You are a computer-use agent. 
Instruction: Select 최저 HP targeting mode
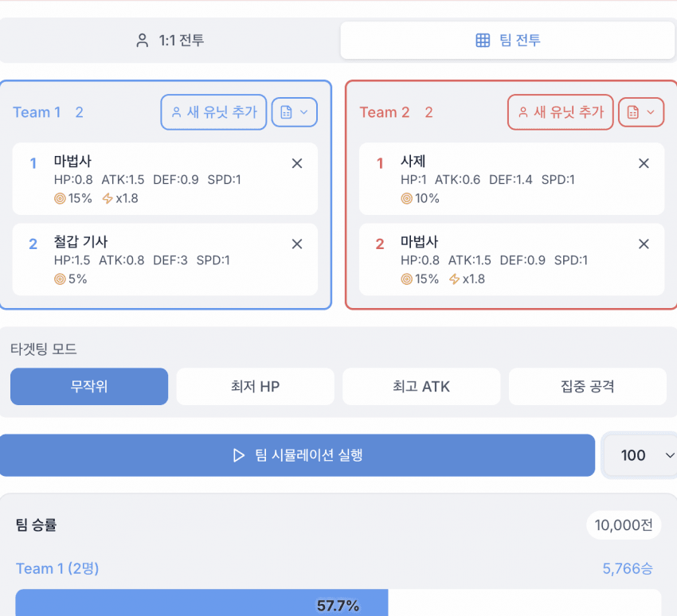255,387
